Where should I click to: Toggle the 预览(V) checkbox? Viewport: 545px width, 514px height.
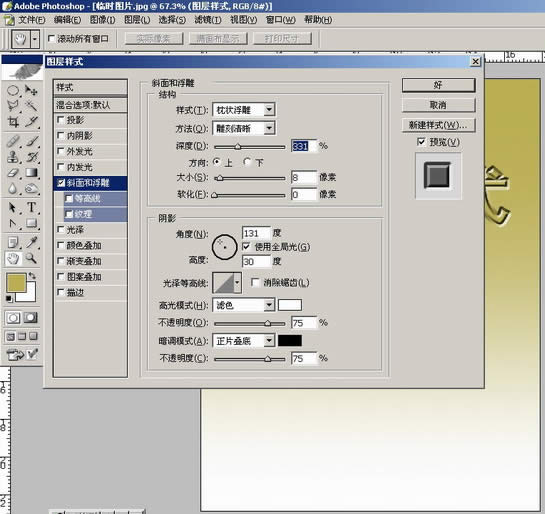coord(421,142)
